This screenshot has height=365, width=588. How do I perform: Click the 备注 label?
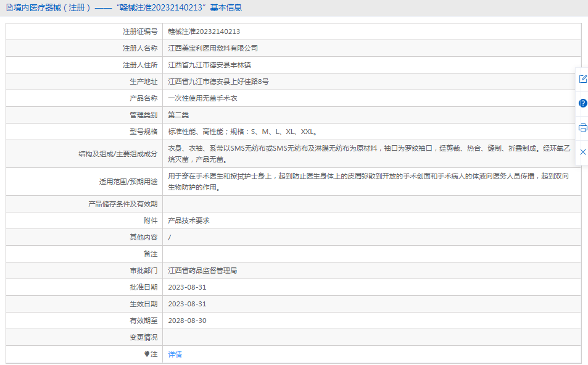pos(151,254)
